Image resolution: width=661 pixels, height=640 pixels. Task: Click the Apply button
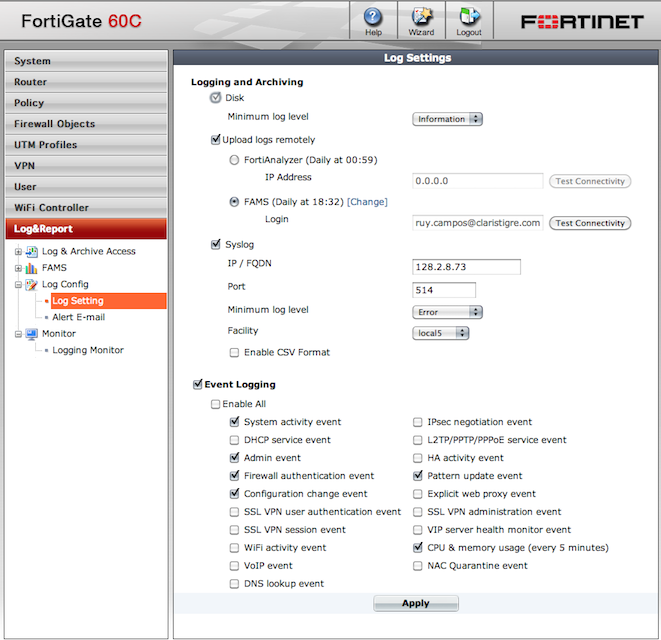point(416,603)
